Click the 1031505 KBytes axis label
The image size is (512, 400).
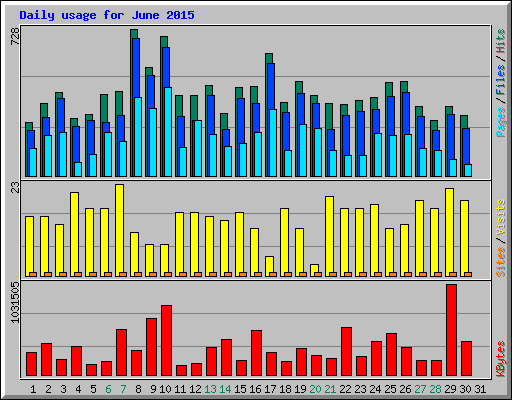(15, 303)
